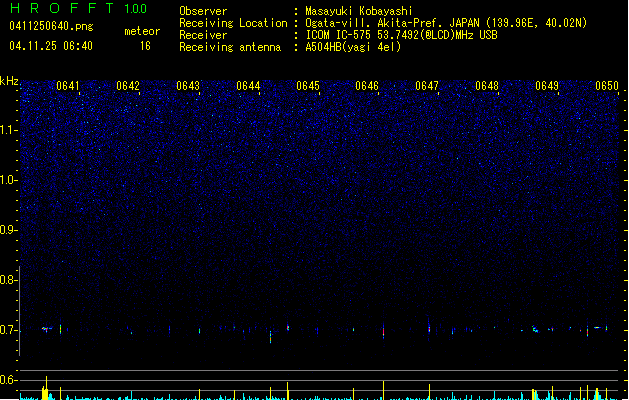
Task: Click the 0642 time marker
Action: click(128, 86)
